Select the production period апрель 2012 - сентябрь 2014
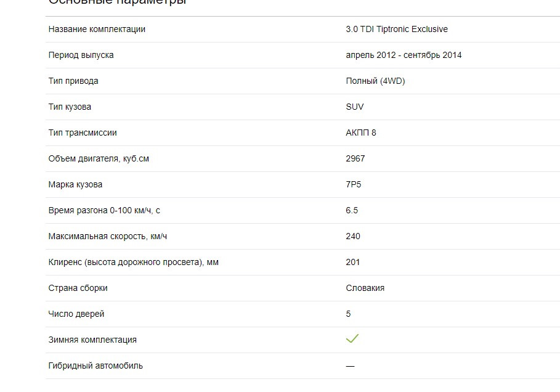The image size is (560, 392). click(x=404, y=55)
